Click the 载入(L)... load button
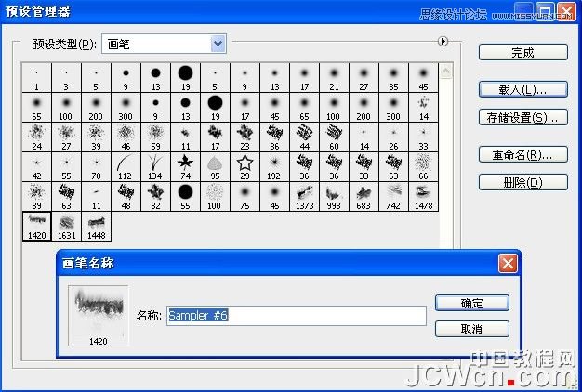The width and height of the screenshot is (582, 392). (x=522, y=89)
